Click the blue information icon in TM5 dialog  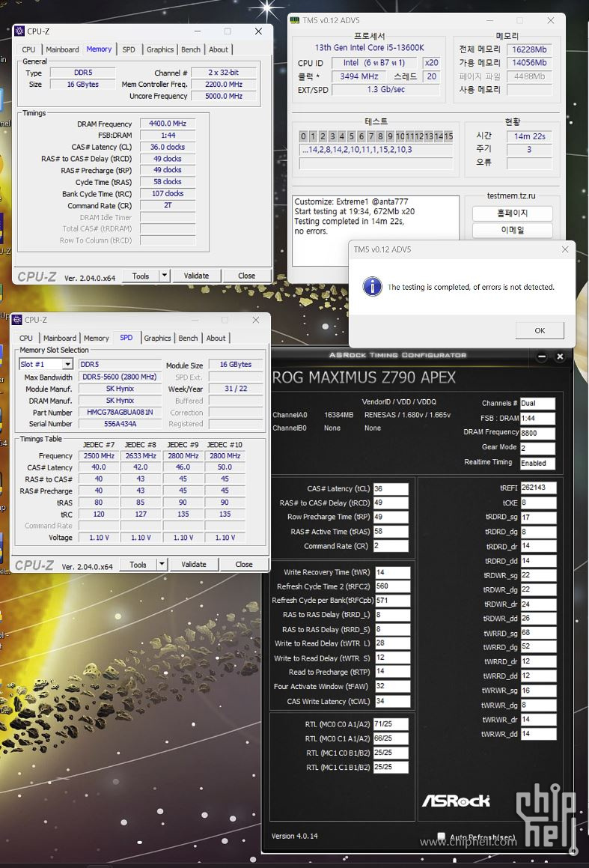tap(372, 287)
